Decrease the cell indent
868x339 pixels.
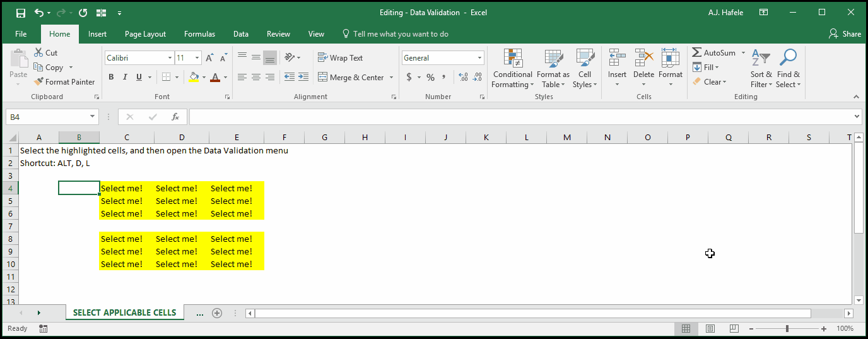tap(290, 77)
